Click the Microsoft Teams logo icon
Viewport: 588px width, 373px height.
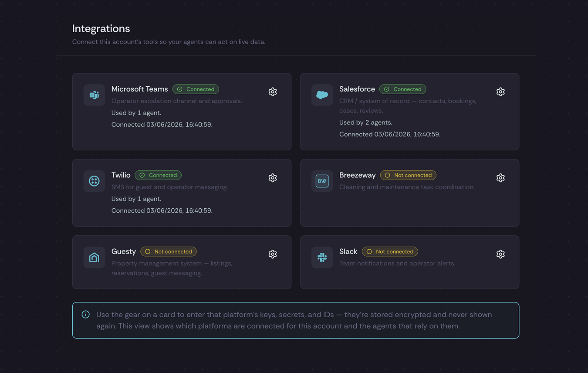tap(94, 95)
